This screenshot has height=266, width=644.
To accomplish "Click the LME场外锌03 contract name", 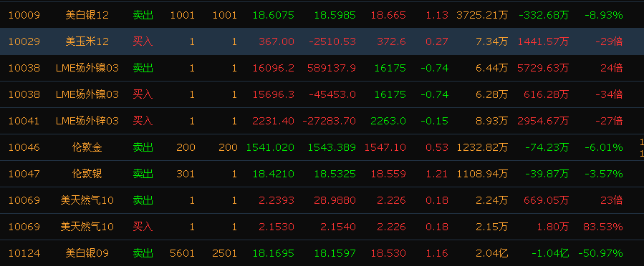I will click(x=87, y=121).
